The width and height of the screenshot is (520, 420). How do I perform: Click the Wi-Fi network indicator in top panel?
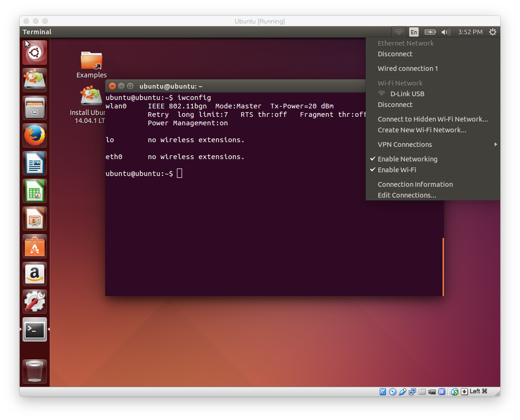tap(398, 32)
